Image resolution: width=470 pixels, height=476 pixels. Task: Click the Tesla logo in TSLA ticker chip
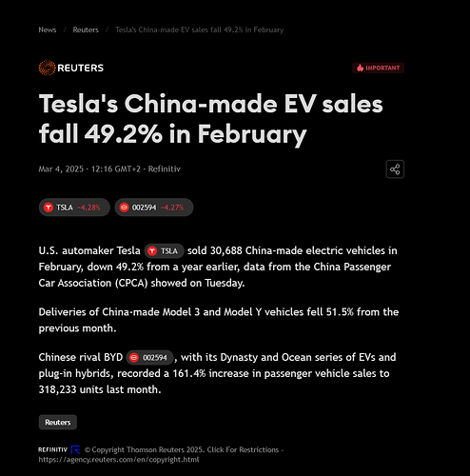pos(49,208)
